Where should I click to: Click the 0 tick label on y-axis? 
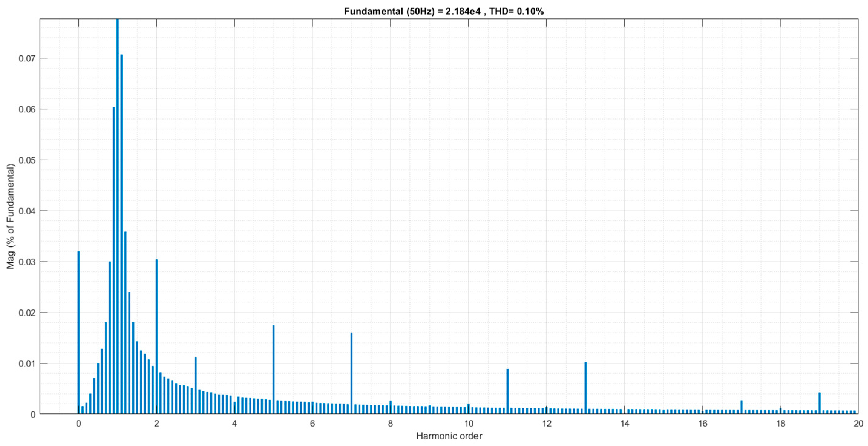point(33,414)
